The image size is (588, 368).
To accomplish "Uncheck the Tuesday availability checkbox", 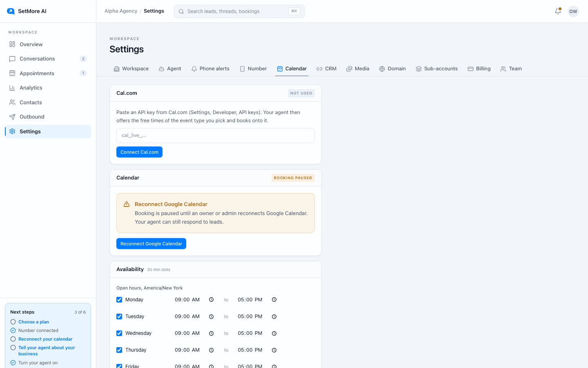I will tap(119, 316).
